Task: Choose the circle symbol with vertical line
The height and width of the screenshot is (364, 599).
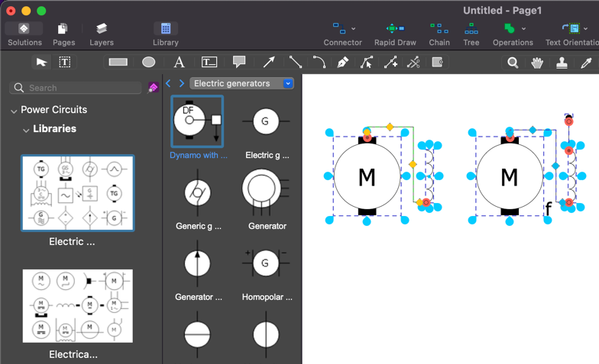Action: pos(266,334)
